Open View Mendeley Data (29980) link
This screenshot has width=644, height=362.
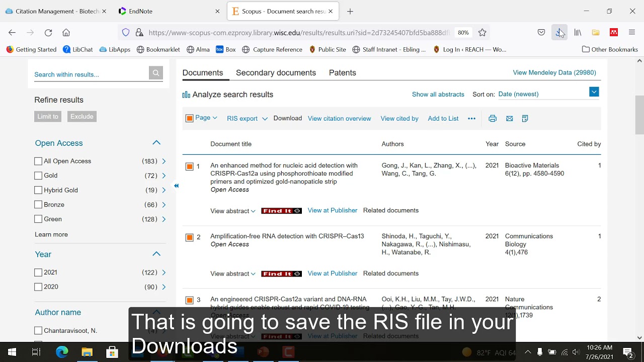554,73
